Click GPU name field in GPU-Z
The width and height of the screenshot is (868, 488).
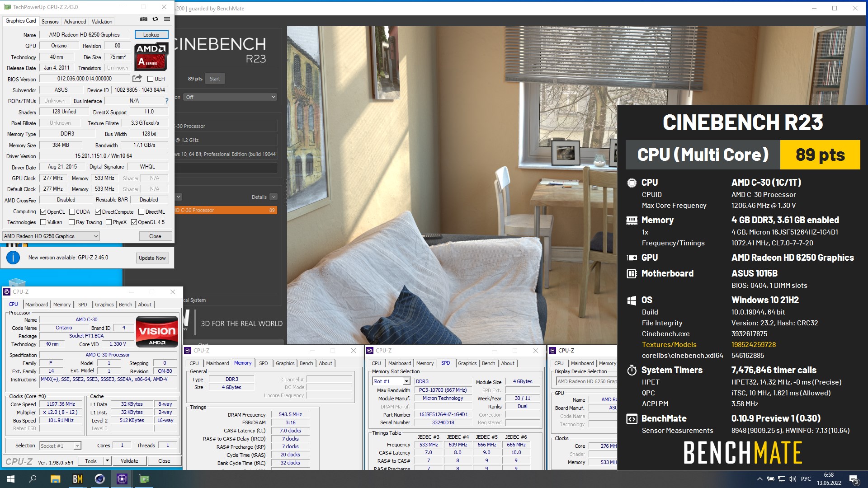pos(85,35)
